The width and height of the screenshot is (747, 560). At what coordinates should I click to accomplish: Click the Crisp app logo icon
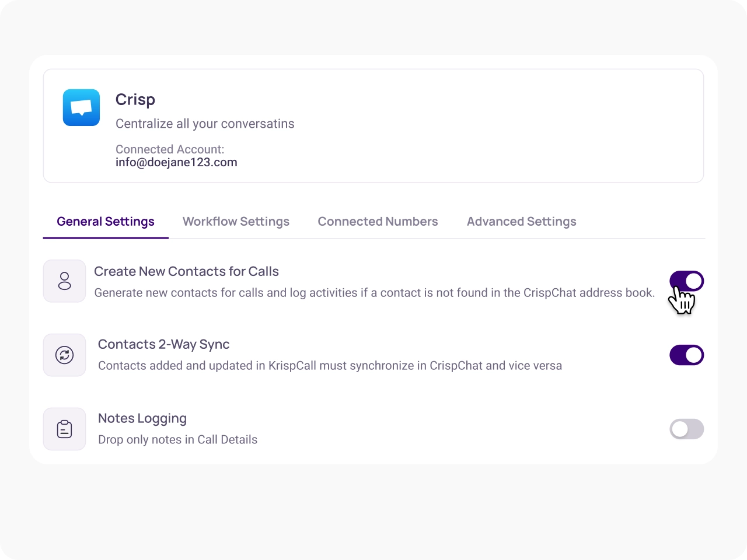click(81, 107)
